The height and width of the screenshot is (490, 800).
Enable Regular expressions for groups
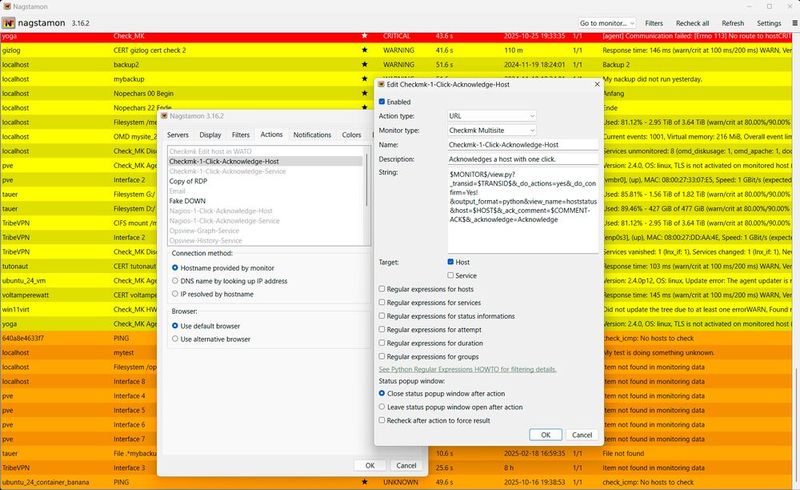pos(382,356)
